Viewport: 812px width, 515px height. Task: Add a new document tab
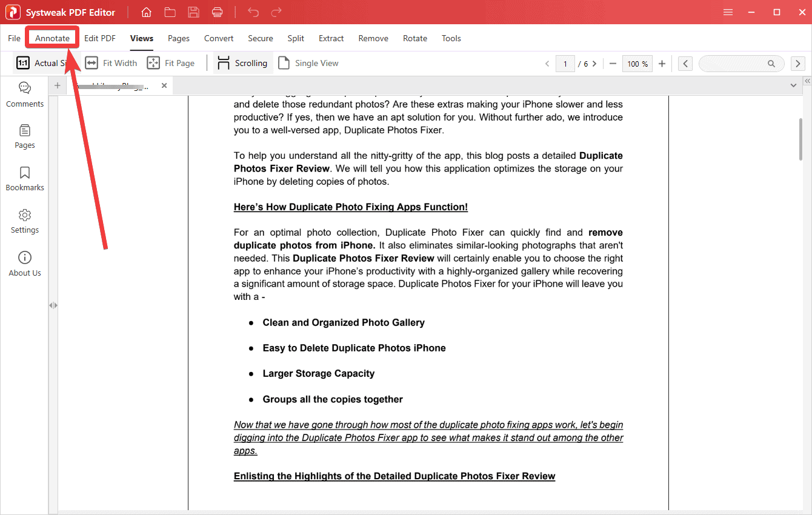coord(58,85)
